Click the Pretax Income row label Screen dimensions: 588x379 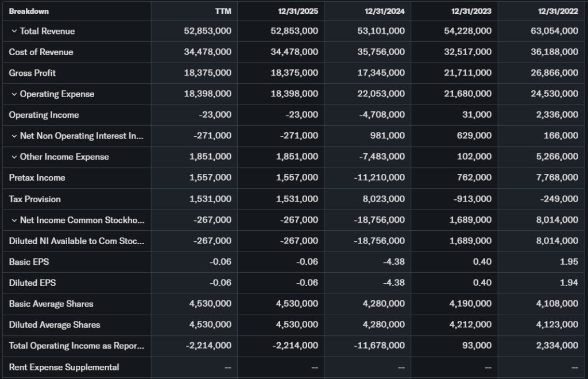pyautogui.click(x=37, y=178)
